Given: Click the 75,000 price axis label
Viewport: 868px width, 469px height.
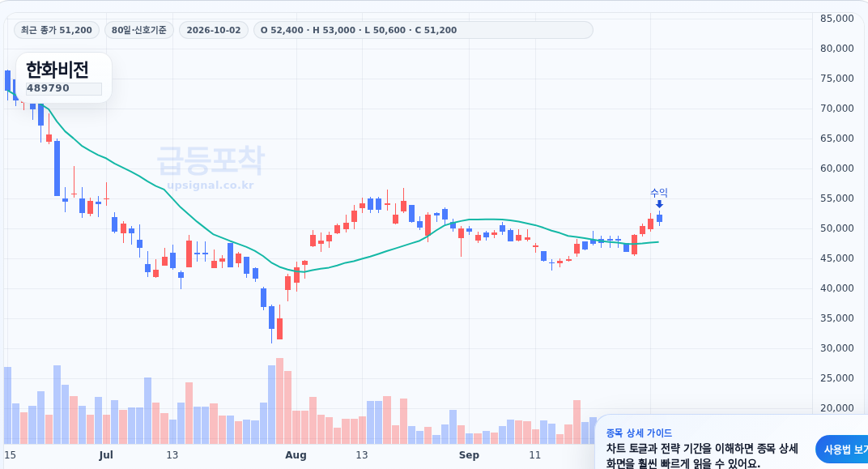Looking at the screenshot, I should pos(837,78).
